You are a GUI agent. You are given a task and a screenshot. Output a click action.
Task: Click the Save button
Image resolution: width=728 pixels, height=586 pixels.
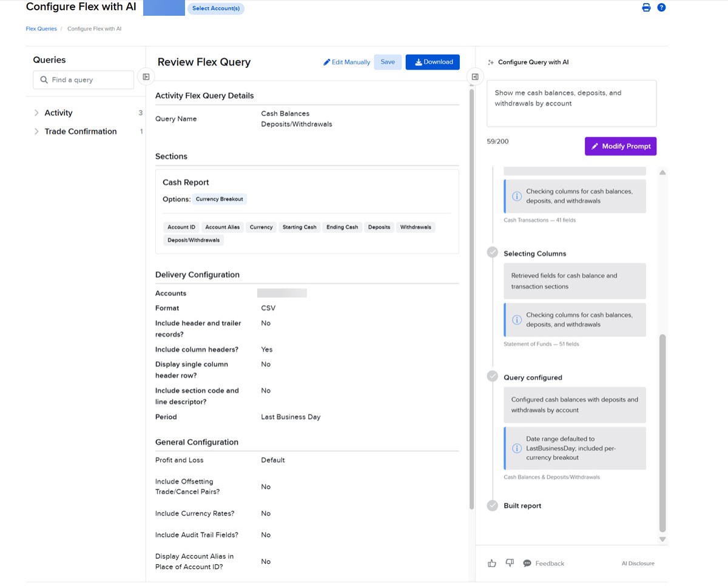pyautogui.click(x=388, y=62)
